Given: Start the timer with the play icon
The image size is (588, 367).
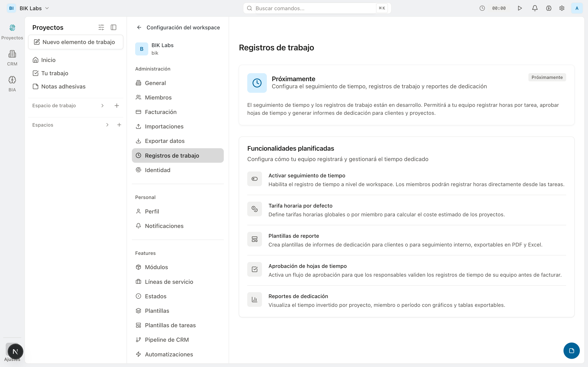Looking at the screenshot, I should (520, 8).
